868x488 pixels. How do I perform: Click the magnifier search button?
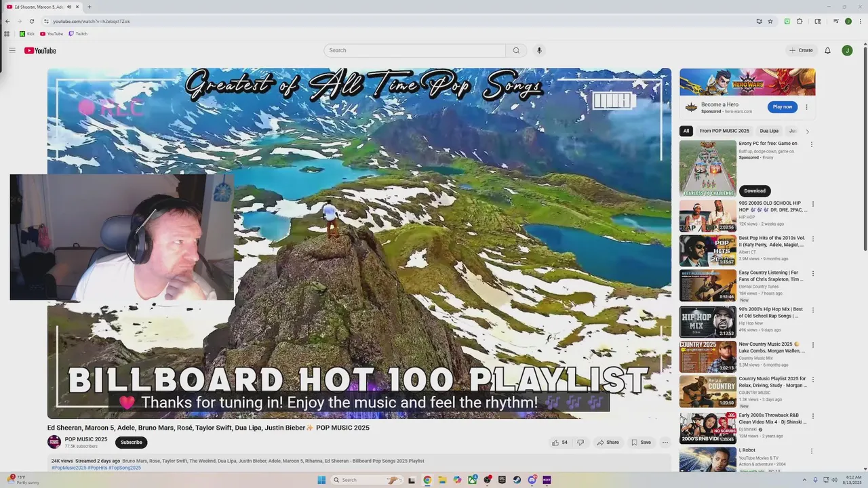pyautogui.click(x=516, y=50)
